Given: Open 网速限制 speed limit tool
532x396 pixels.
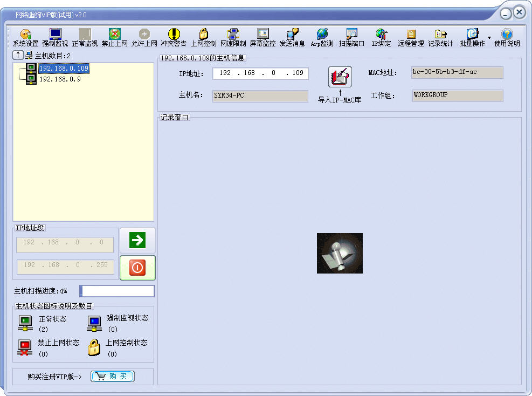Looking at the screenshot, I should (x=233, y=37).
